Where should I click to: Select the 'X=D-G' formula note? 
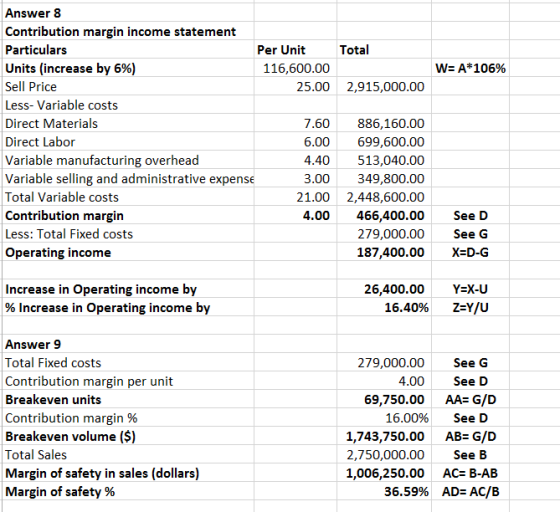click(x=470, y=253)
